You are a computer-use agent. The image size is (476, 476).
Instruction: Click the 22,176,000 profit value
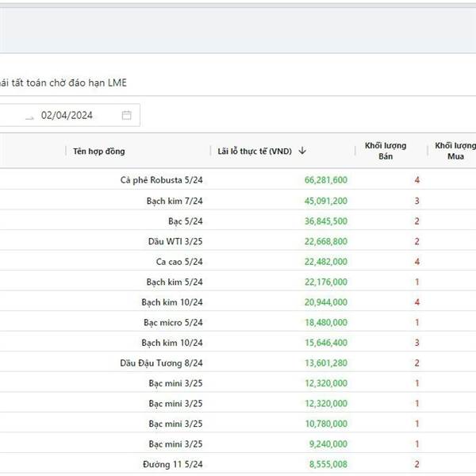click(326, 282)
